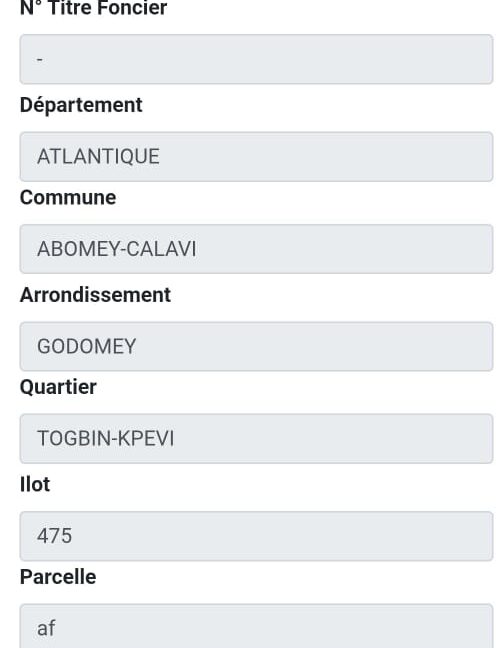Click the Quartier label text
Image resolution: width=499 pixels, height=648 pixels.
click(x=58, y=388)
